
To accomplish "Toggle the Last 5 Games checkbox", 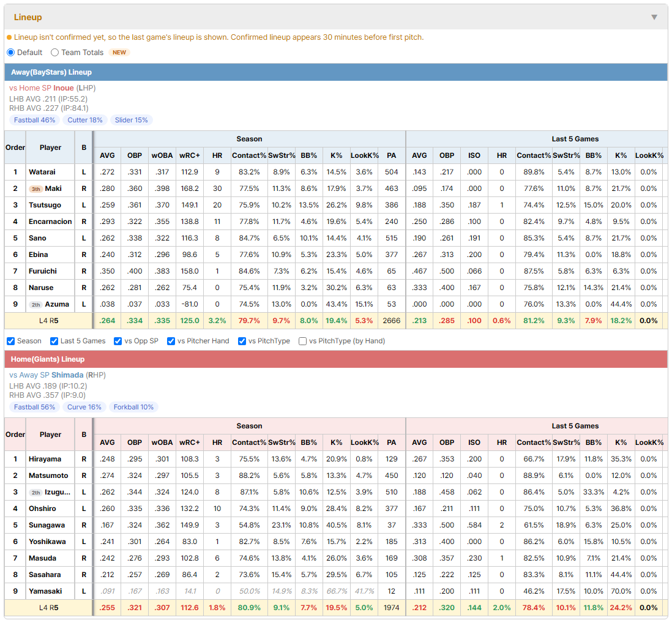I will [x=54, y=341].
